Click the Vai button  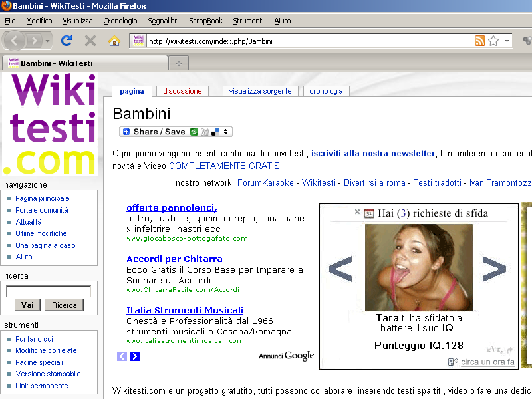click(27, 305)
